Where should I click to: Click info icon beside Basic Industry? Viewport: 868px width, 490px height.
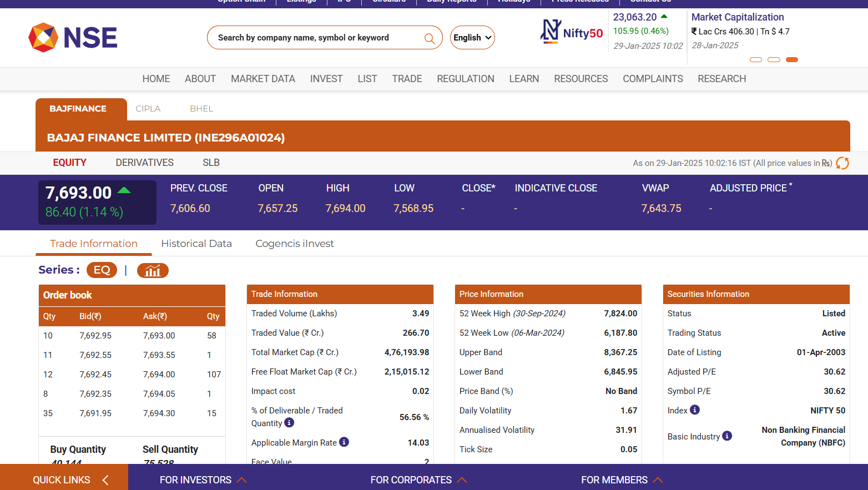click(727, 436)
